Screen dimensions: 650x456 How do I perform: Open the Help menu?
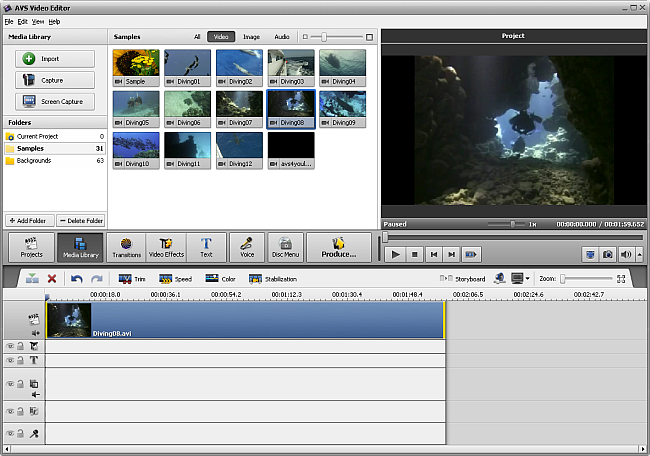tap(54, 22)
